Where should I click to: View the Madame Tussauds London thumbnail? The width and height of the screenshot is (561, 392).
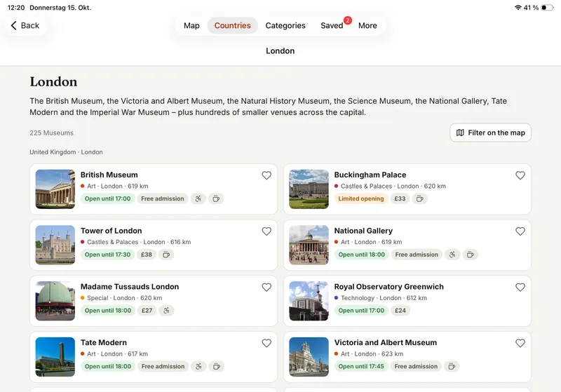55,301
